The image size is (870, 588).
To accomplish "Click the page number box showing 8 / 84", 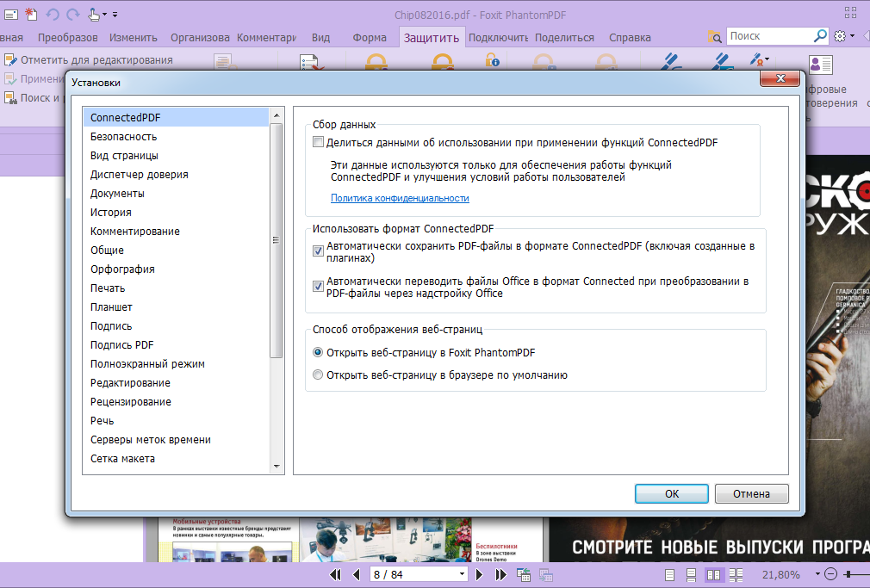I will (x=413, y=575).
